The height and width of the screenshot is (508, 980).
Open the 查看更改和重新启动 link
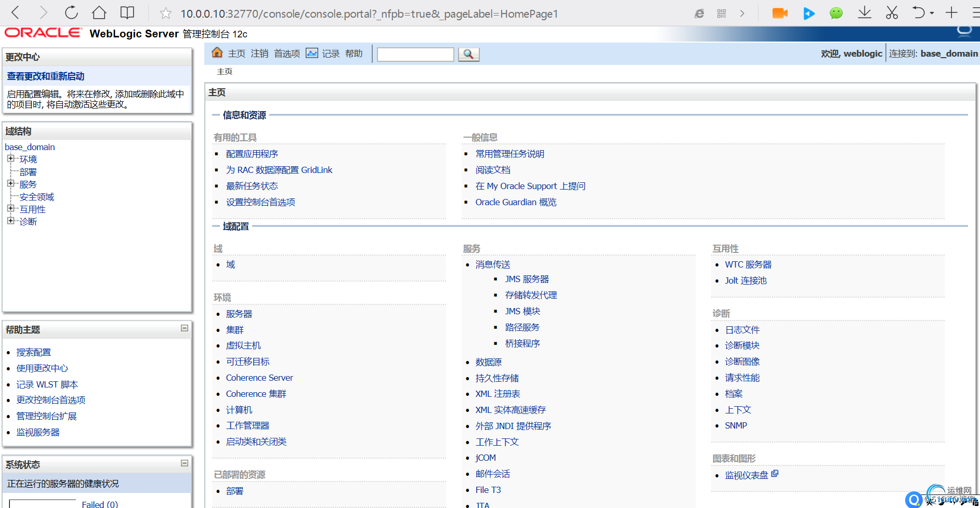[46, 76]
